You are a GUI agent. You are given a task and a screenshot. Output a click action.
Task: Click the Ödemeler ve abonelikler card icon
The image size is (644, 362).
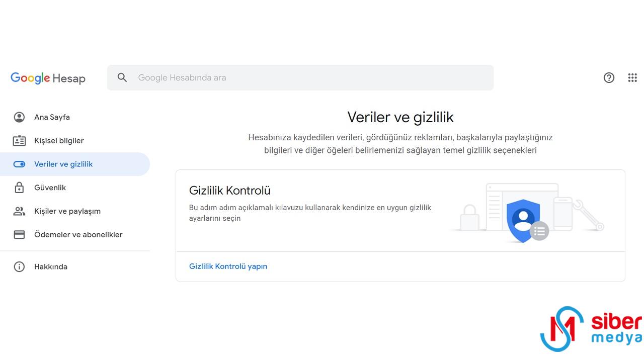(19, 235)
